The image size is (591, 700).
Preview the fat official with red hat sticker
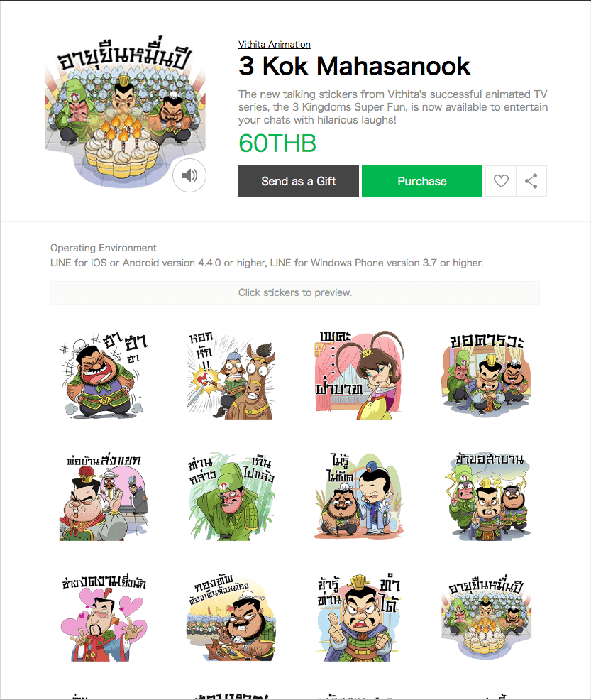[104, 496]
